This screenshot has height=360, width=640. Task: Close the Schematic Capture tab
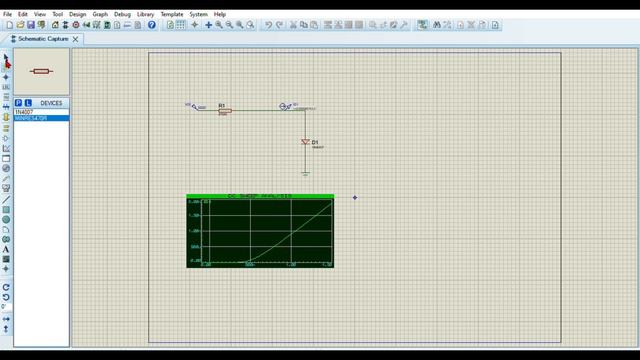point(76,39)
